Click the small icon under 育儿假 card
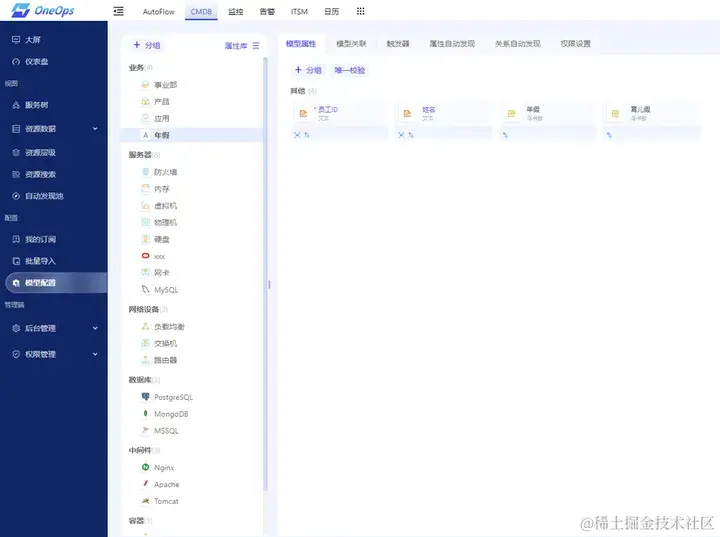Viewport: 720px width, 537px height. point(609,135)
